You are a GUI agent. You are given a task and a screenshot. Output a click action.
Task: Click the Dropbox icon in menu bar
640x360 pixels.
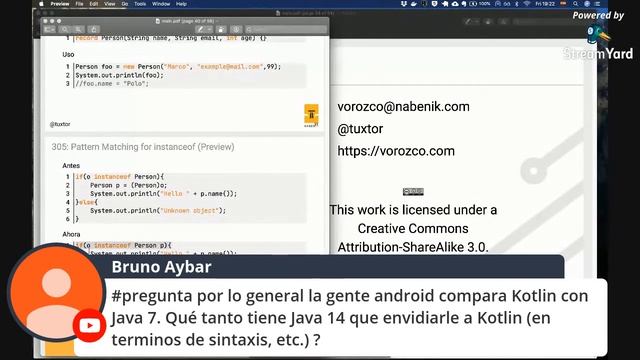coord(404,4)
